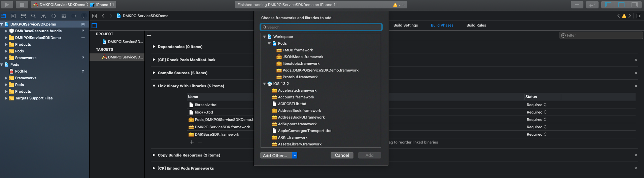This screenshot has width=644, height=178.
Task: Show the Source Control navigator
Action: click(x=13, y=16)
